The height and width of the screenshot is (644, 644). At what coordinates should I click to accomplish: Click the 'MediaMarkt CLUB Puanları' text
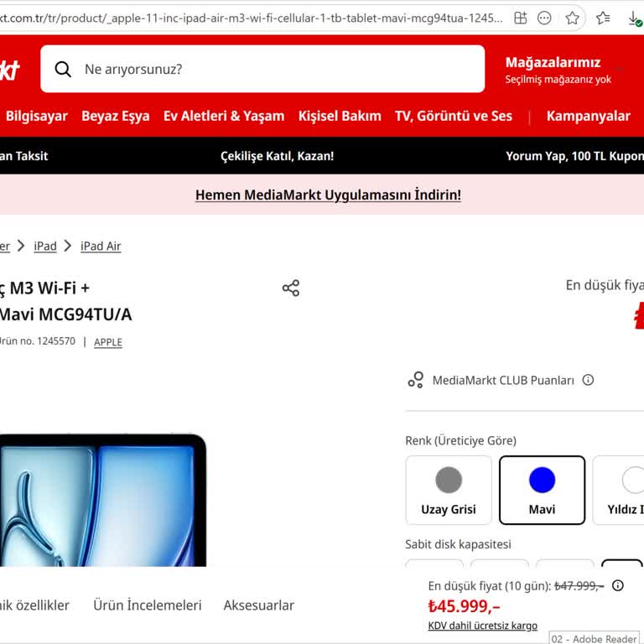pos(503,381)
